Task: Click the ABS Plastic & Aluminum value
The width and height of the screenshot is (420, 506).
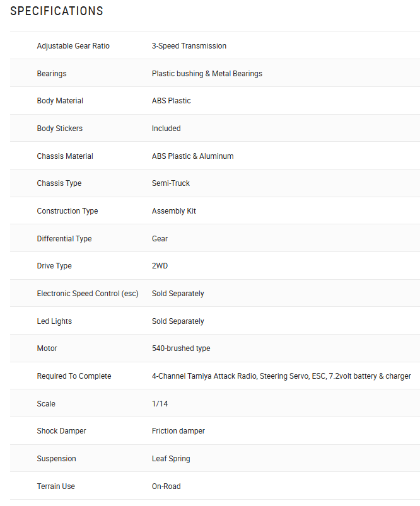Action: coord(192,156)
